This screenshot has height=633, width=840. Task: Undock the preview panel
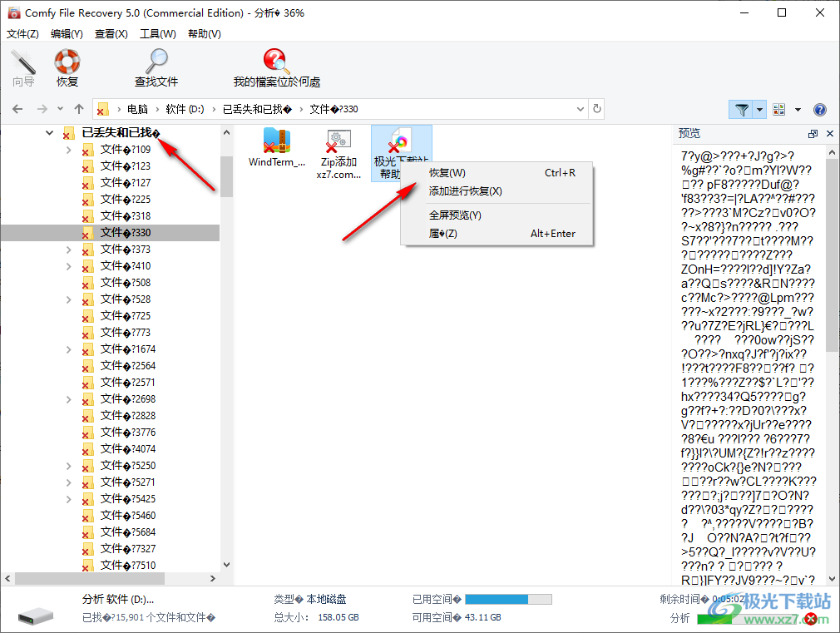tap(813, 134)
